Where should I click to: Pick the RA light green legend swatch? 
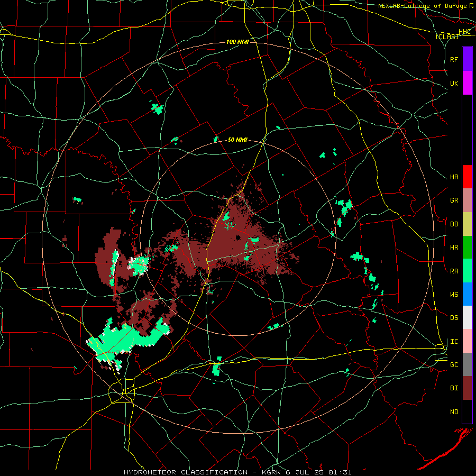click(467, 270)
